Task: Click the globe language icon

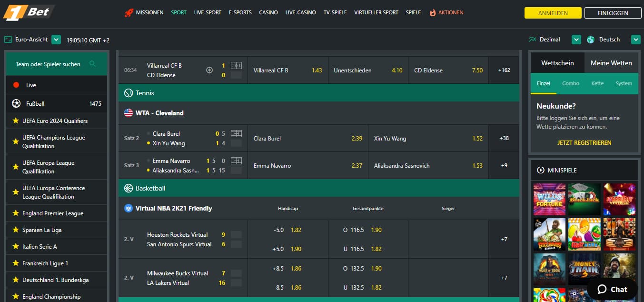Action: tap(591, 40)
